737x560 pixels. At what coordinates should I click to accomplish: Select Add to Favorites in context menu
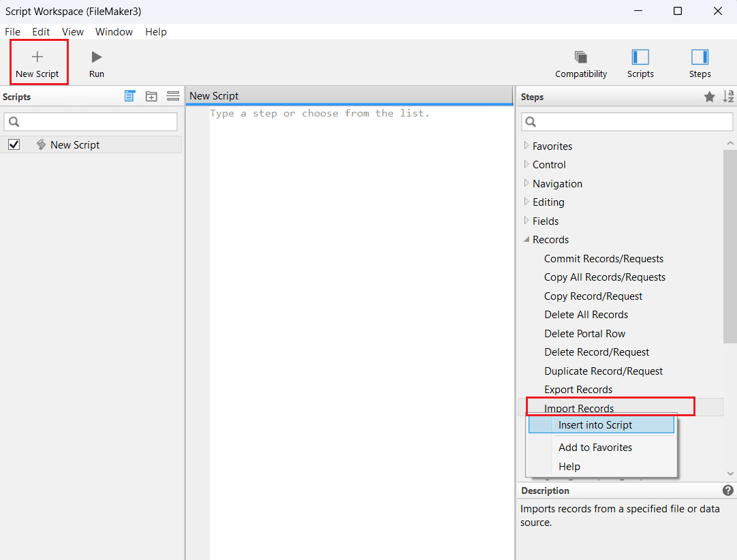tap(595, 448)
